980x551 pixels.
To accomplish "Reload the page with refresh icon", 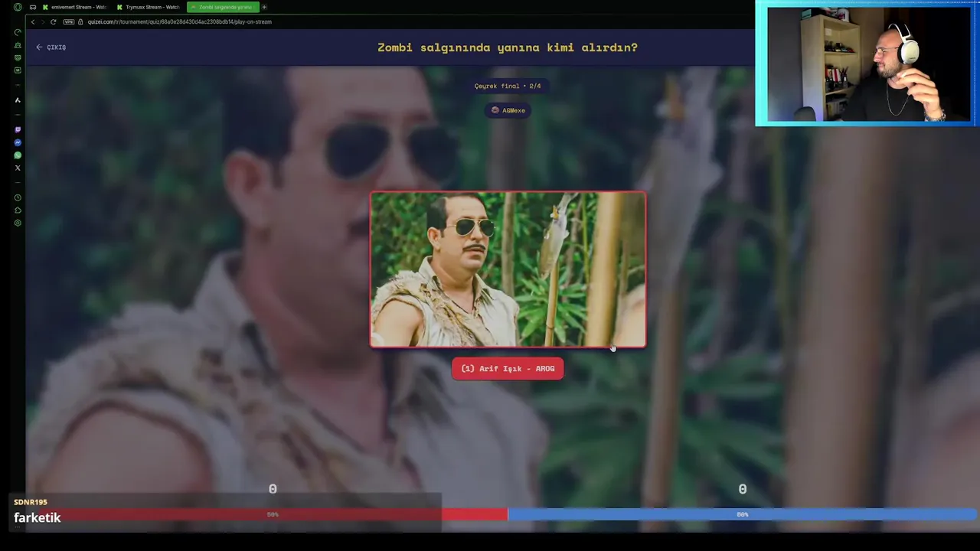I will tap(53, 21).
